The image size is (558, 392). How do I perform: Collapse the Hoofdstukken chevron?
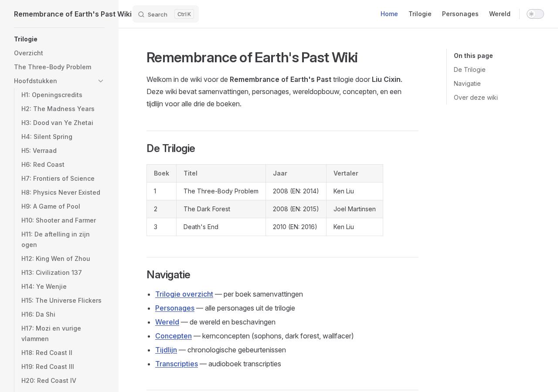101,81
